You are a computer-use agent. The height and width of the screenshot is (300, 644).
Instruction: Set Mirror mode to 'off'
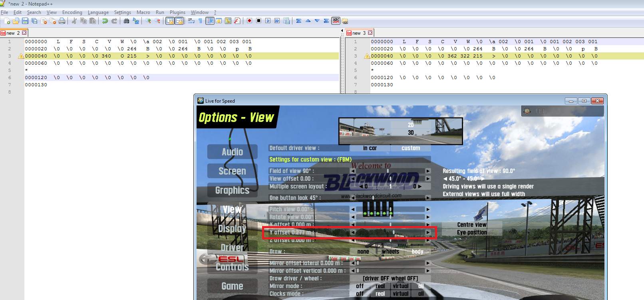pos(360,286)
